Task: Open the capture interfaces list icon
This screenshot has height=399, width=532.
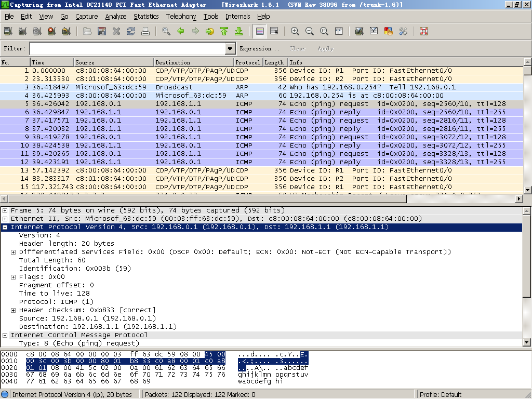Action: click(x=8, y=32)
